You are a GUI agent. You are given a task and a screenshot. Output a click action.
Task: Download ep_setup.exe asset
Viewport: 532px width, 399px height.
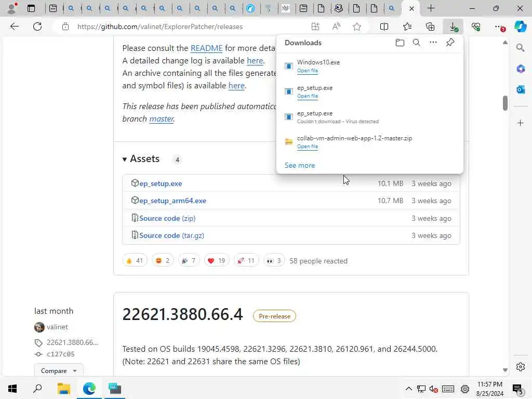[x=161, y=183]
